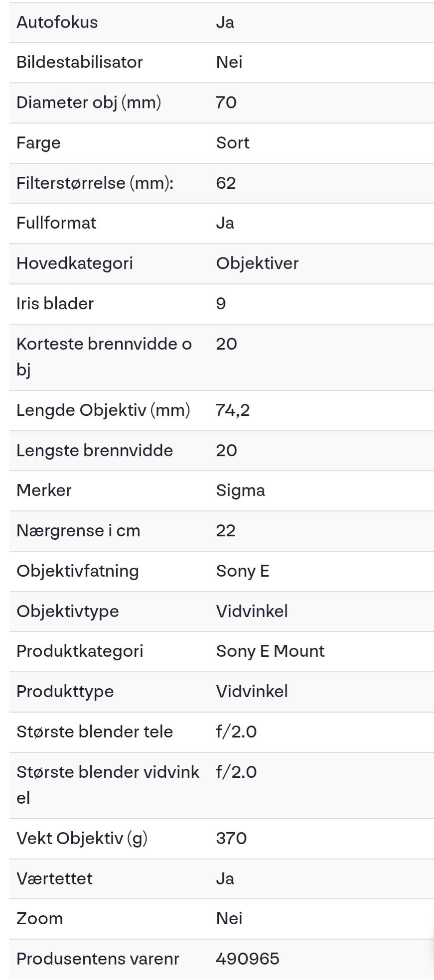Click the Værtettet row label
This screenshot has width=434, height=980.
54,878
